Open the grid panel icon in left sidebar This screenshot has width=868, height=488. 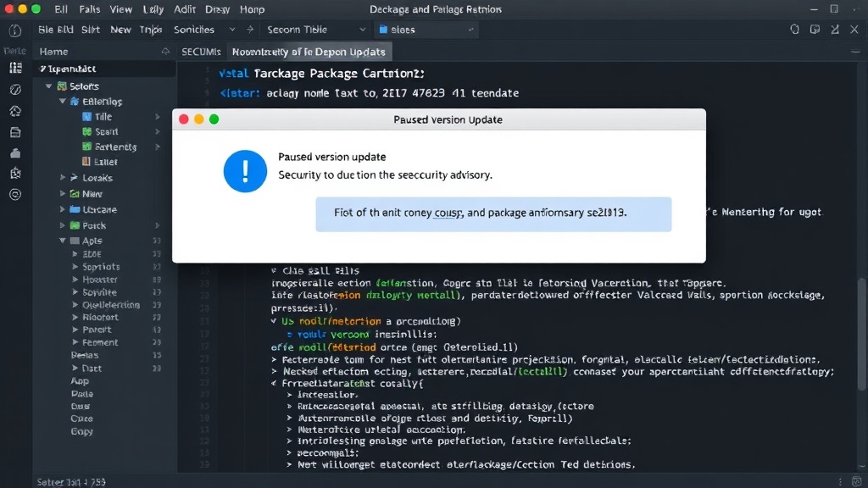(x=15, y=68)
